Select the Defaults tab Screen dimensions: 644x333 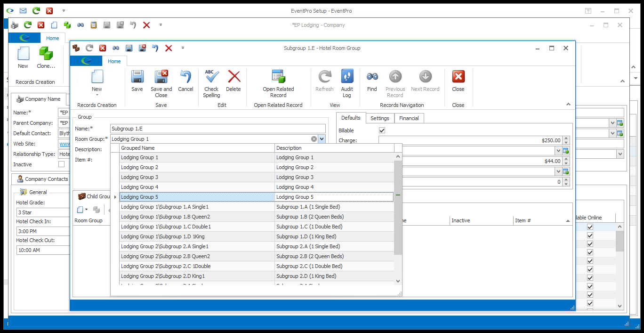pos(351,118)
